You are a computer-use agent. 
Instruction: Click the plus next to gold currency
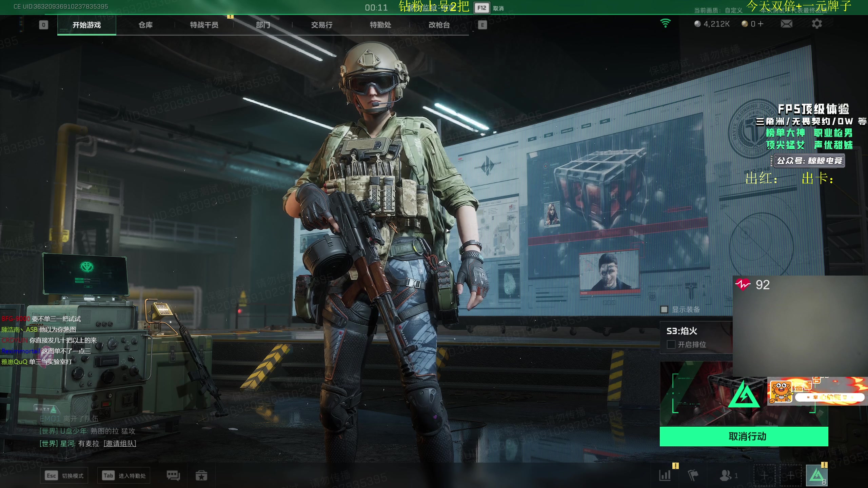pyautogui.click(x=761, y=24)
